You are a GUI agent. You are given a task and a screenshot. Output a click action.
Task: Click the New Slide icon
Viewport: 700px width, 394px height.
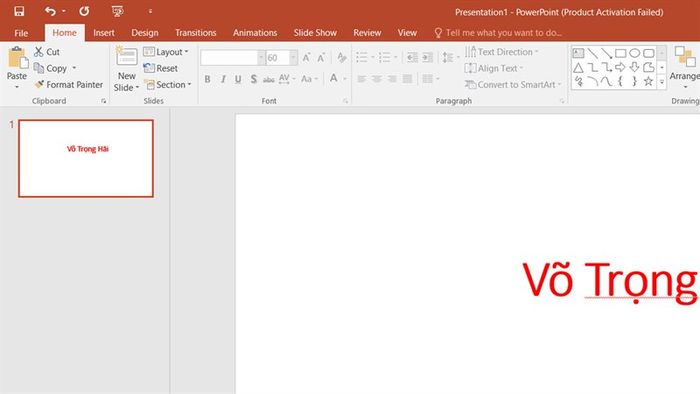coord(127,56)
